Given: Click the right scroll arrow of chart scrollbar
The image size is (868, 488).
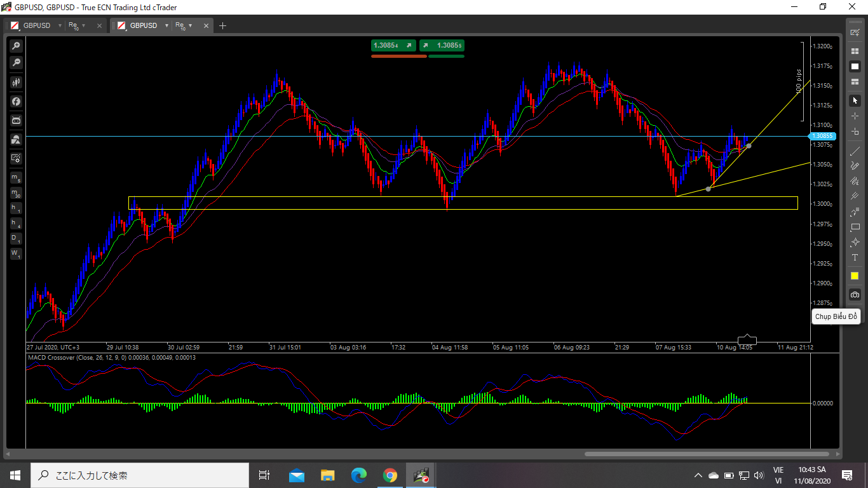Looking at the screenshot, I should pos(838,454).
